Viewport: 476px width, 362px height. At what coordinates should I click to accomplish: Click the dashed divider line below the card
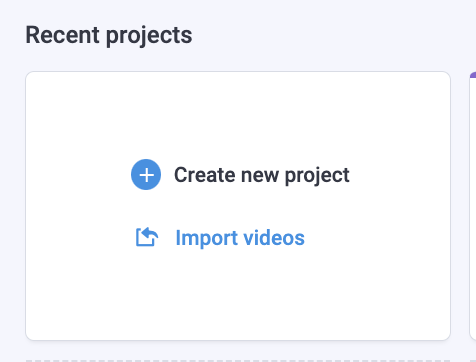(x=238, y=360)
